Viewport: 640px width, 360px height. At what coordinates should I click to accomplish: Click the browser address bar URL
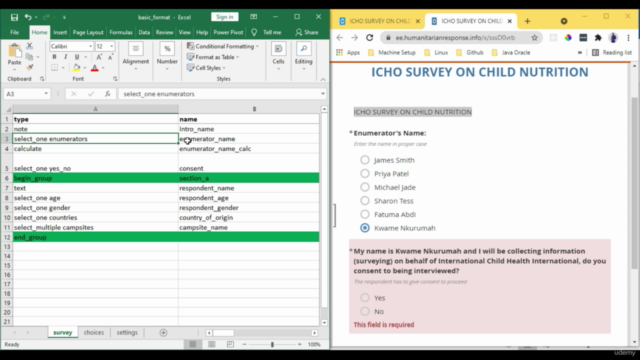click(455, 38)
